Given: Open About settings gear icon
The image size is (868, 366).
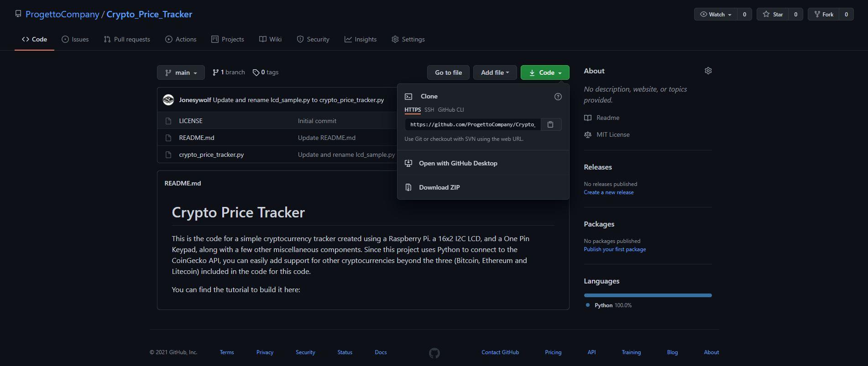Looking at the screenshot, I should click(x=708, y=71).
